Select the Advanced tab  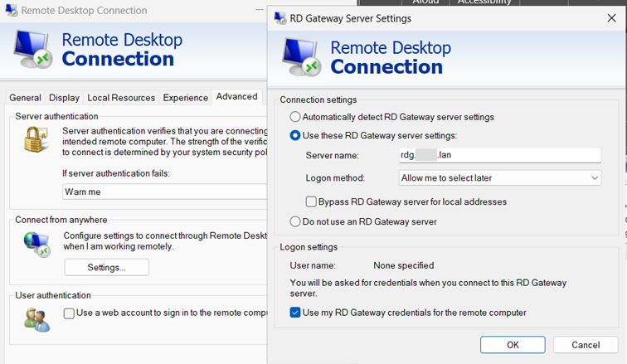(x=236, y=96)
